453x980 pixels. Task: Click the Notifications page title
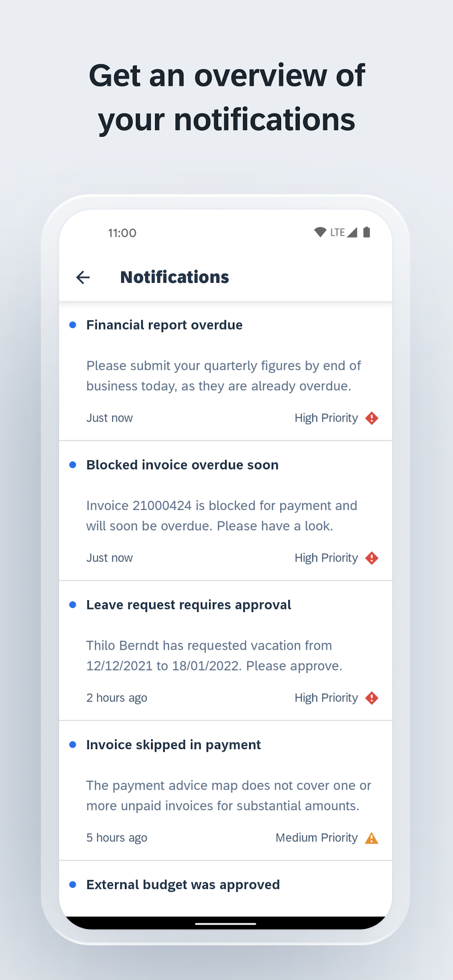(x=175, y=277)
